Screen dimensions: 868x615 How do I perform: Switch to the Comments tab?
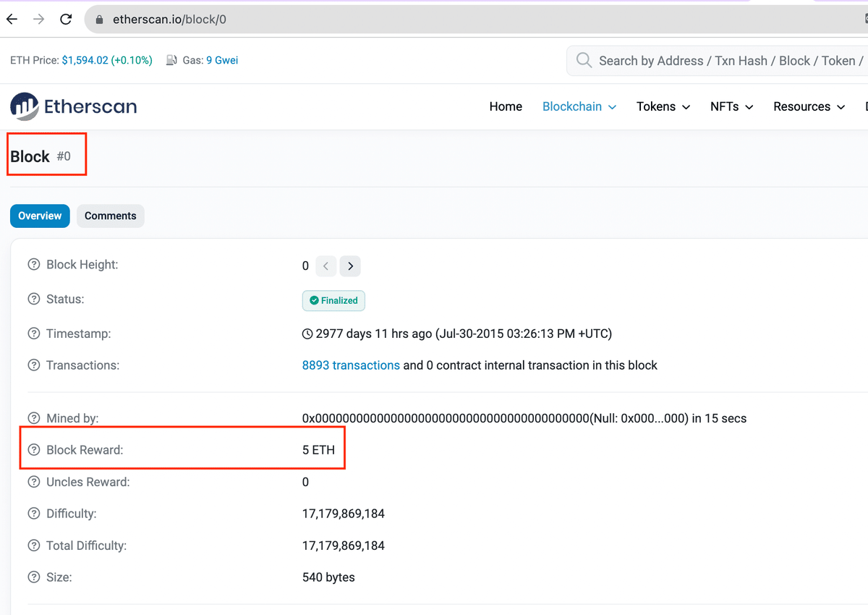(x=110, y=216)
